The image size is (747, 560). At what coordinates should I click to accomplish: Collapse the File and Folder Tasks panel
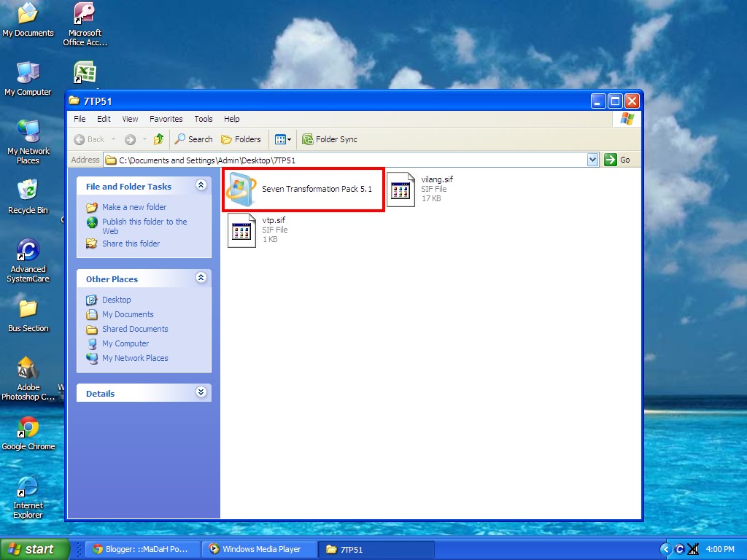click(x=201, y=185)
